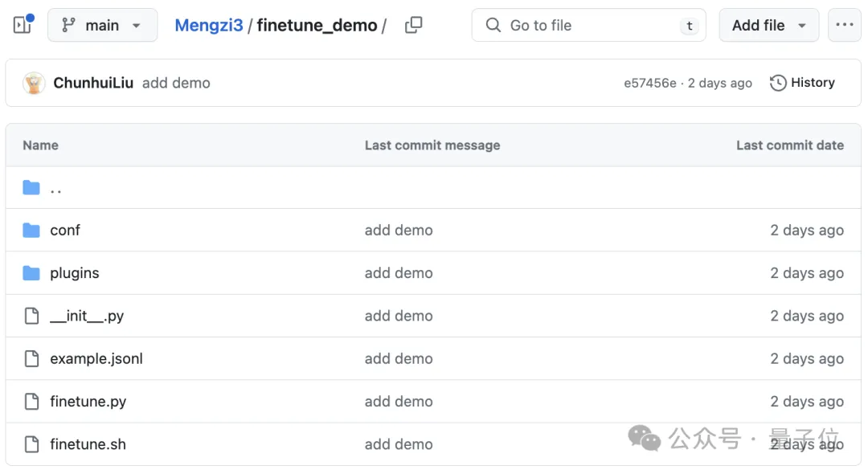This screenshot has height=474, width=868.
Task: Go up to parent directory via ..
Action: (x=56, y=188)
